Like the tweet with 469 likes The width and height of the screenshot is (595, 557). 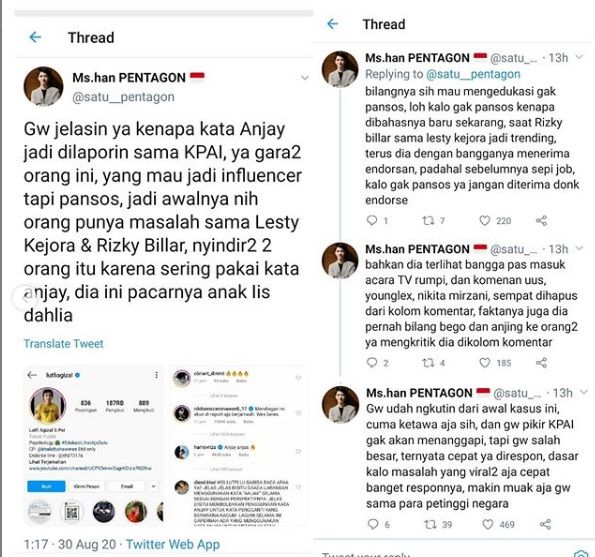pos(488,524)
